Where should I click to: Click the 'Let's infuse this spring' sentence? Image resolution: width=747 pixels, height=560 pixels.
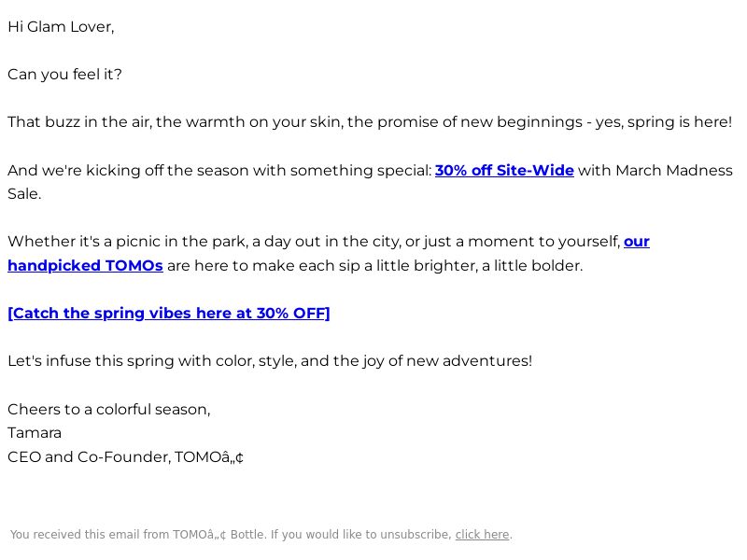270,361
